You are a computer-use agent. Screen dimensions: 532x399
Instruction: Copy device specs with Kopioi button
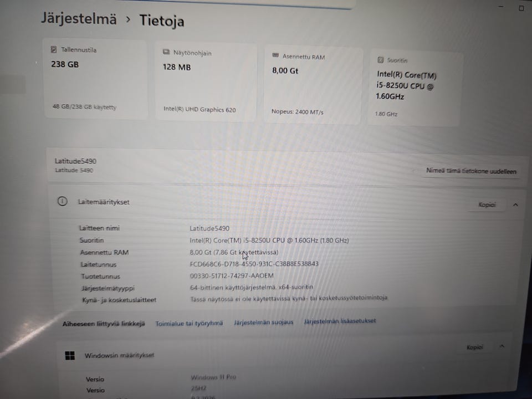[x=487, y=204]
